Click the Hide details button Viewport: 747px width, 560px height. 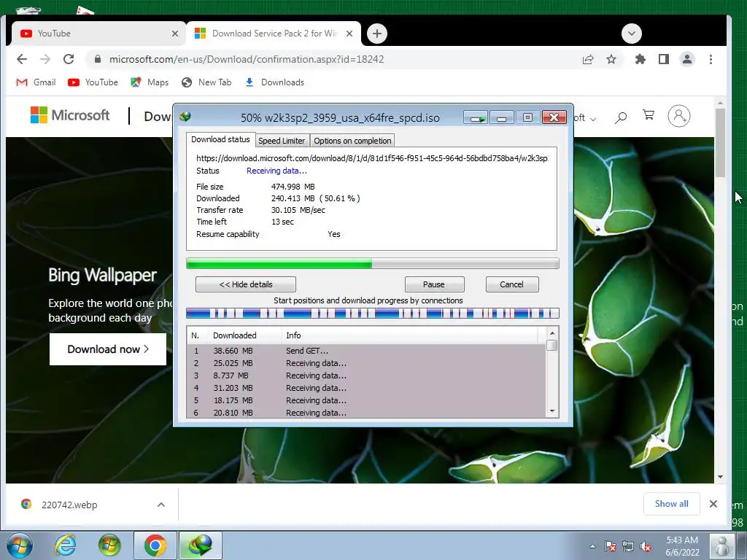246,284
